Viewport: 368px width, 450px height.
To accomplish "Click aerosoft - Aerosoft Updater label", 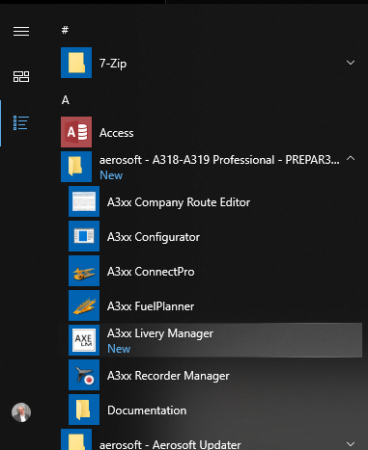I will 170,445.
